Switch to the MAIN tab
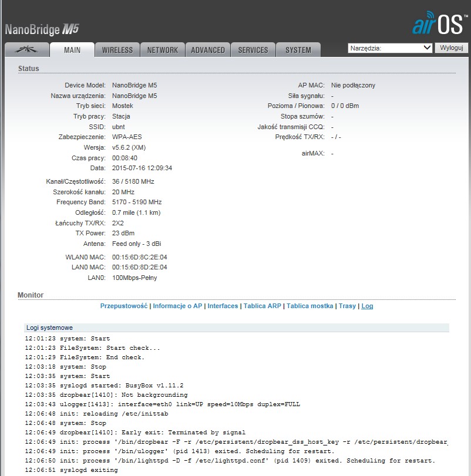 click(72, 50)
